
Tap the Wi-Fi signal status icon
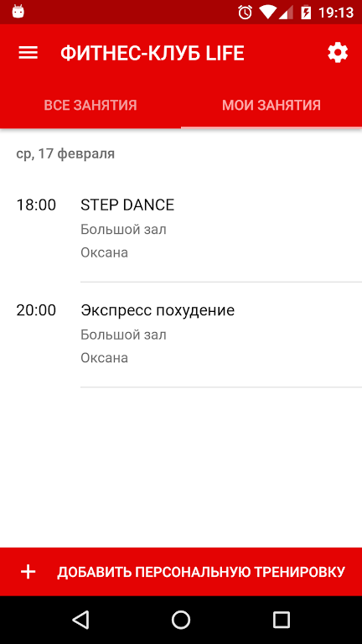click(x=267, y=13)
